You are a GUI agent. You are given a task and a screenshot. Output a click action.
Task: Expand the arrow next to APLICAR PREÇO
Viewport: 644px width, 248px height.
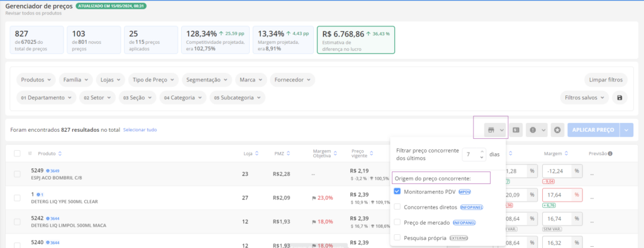pos(627,130)
